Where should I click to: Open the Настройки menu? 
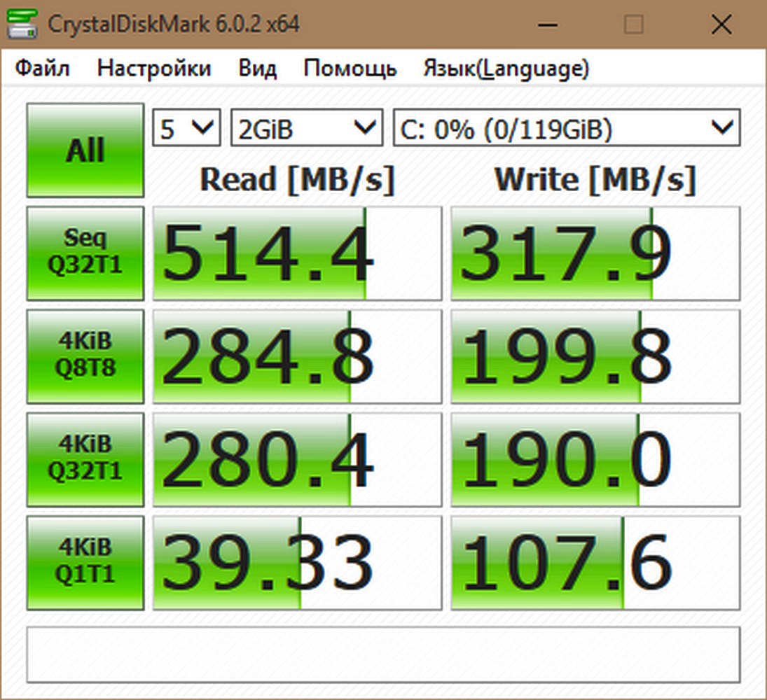154,68
